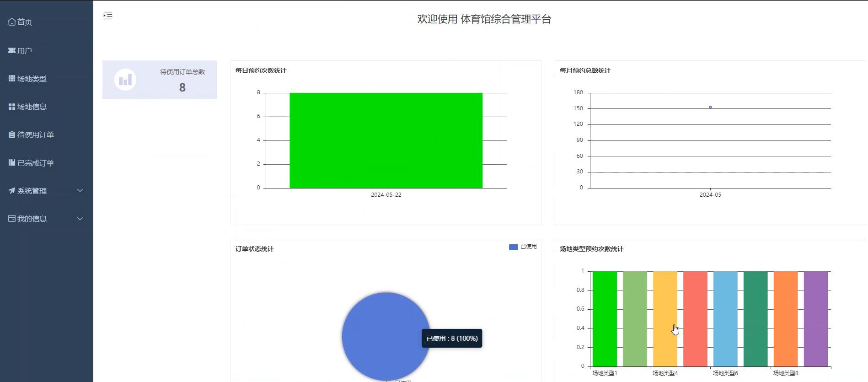Click the 已使用 : 8 (100%) tooltip
Image resolution: width=868 pixels, height=382 pixels.
pyautogui.click(x=452, y=339)
